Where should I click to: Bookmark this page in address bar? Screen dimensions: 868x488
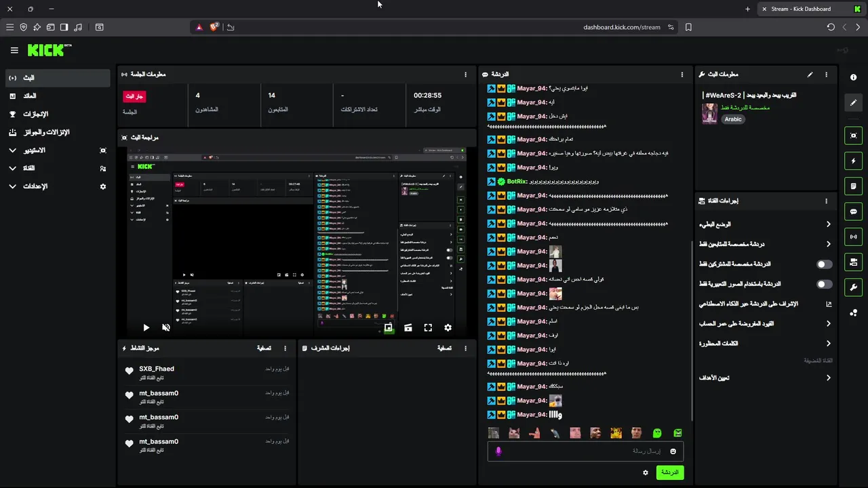click(688, 27)
